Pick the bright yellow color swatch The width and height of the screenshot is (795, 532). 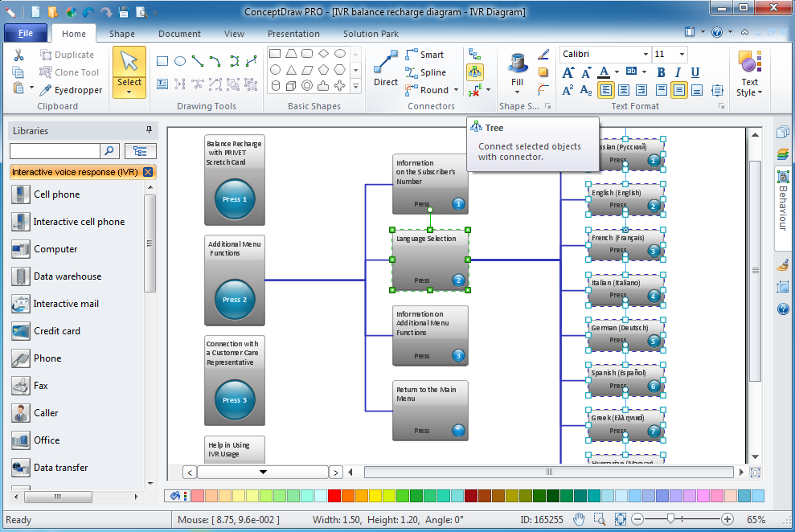pyautogui.click(x=375, y=496)
